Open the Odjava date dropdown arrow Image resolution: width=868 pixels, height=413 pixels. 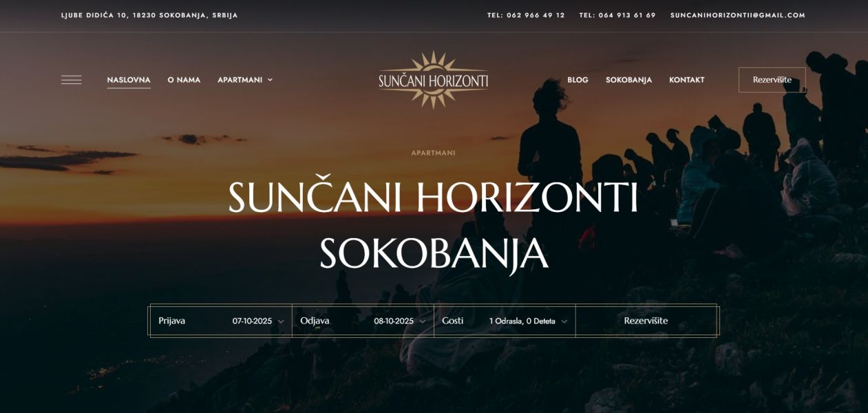click(422, 321)
